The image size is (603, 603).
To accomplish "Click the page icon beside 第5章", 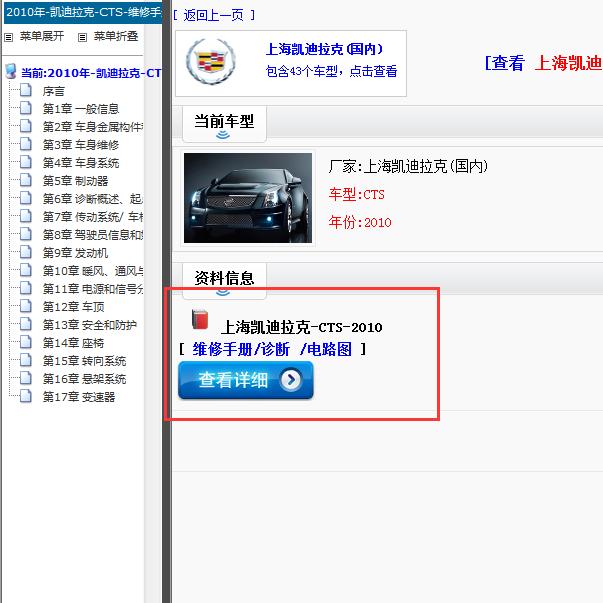I will point(26,180).
